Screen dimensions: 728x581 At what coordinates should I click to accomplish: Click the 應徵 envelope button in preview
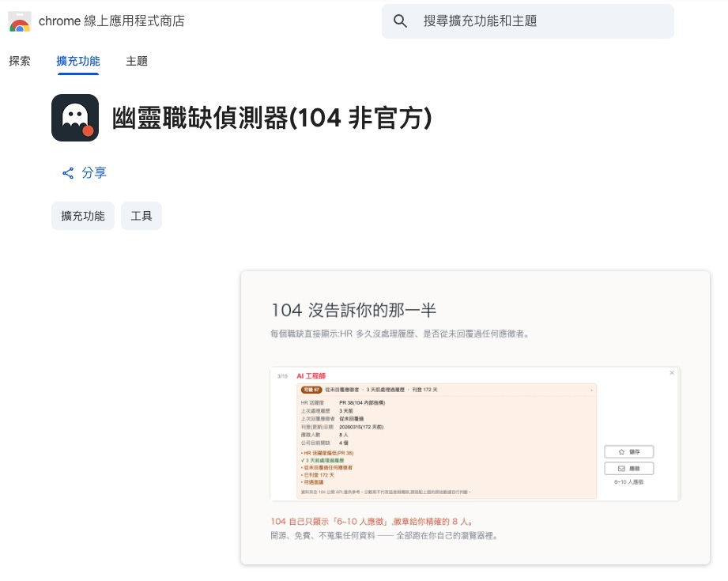click(629, 469)
